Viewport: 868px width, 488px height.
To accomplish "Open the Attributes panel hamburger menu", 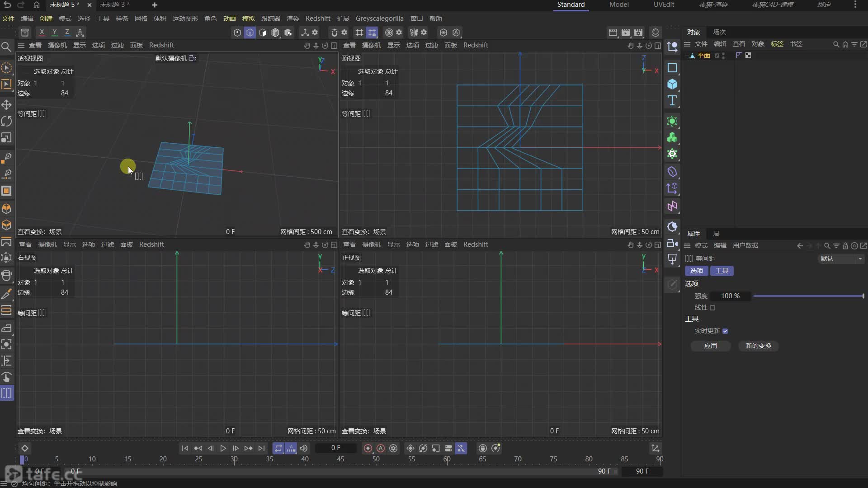I will point(687,245).
